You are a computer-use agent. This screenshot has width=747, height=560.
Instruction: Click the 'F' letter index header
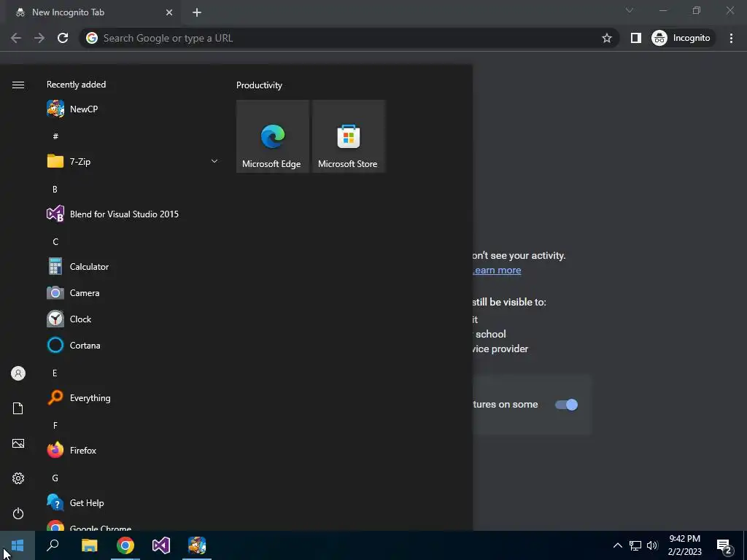(x=55, y=425)
